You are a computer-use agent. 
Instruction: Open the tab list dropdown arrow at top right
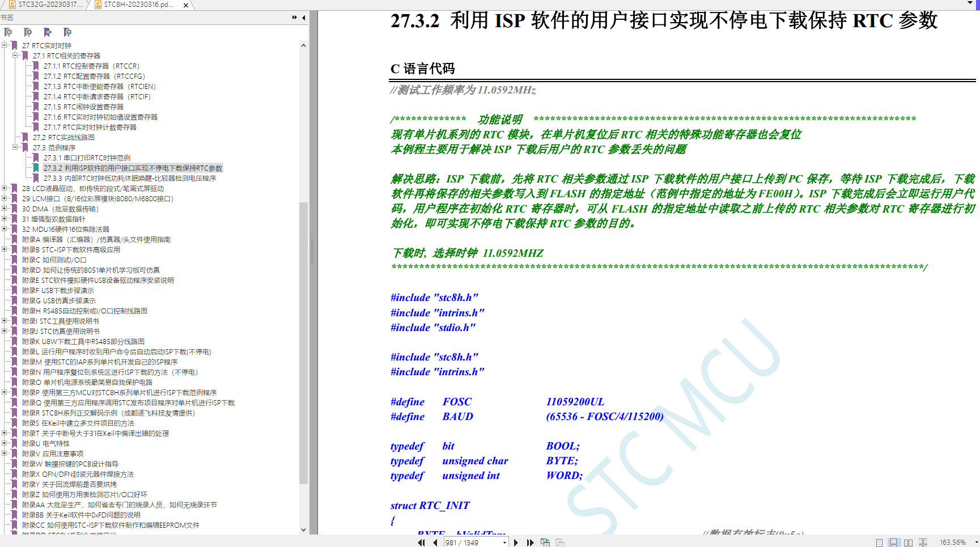[970, 3]
